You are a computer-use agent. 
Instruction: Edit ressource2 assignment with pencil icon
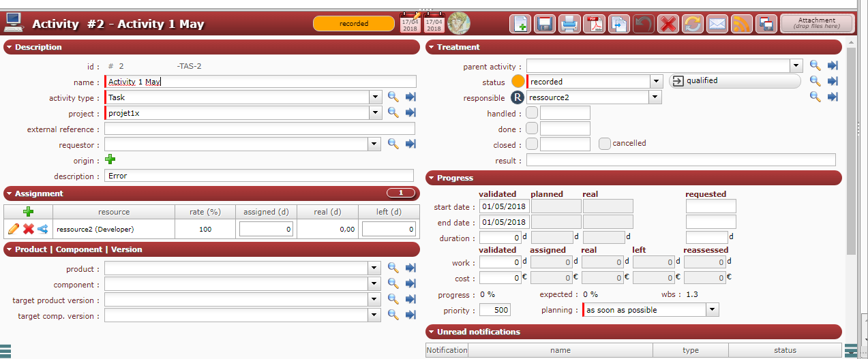[14, 230]
